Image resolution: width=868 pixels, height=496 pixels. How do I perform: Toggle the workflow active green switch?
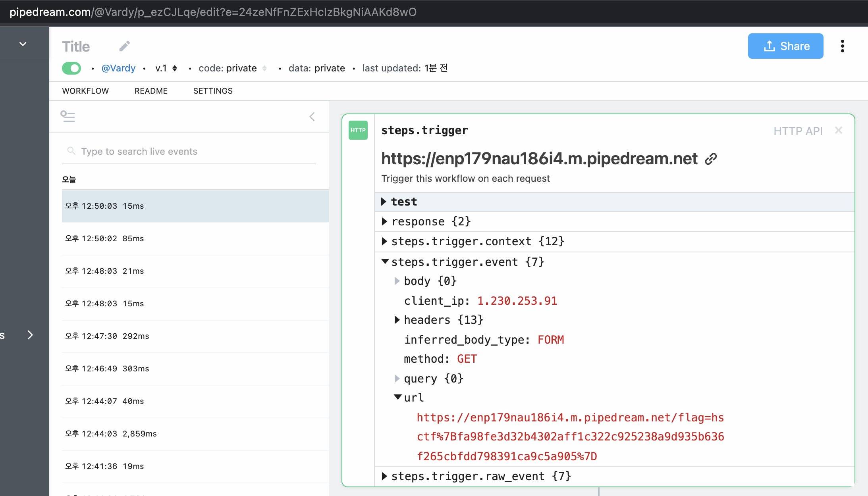pos(71,68)
